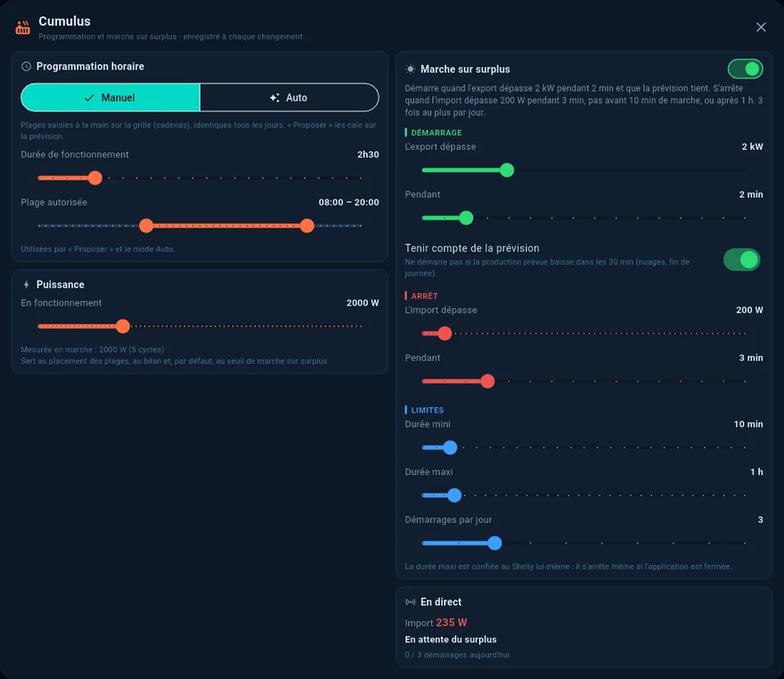This screenshot has height=679, width=784.
Task: Click the En fonctionnement power slider handle
Action: (x=123, y=326)
